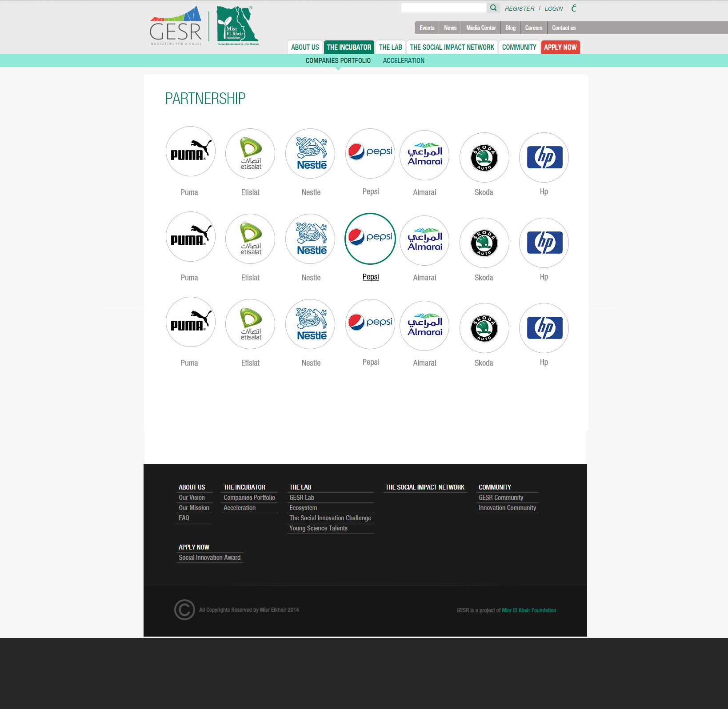Select the Nestle logo in the third row
This screenshot has height=709, width=728.
pos(310,324)
